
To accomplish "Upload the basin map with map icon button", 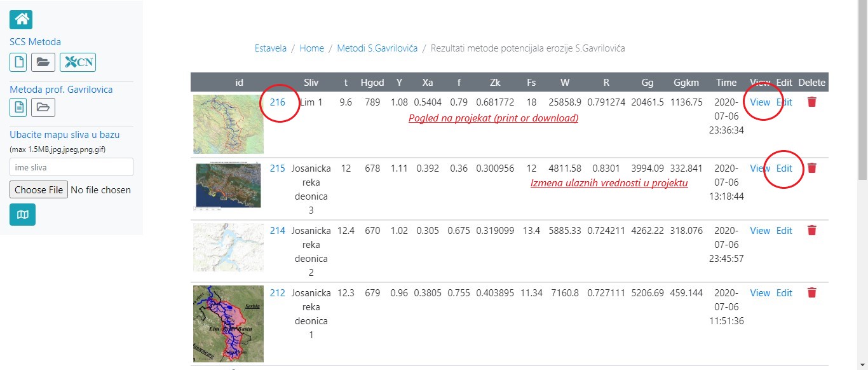I will 22,215.
